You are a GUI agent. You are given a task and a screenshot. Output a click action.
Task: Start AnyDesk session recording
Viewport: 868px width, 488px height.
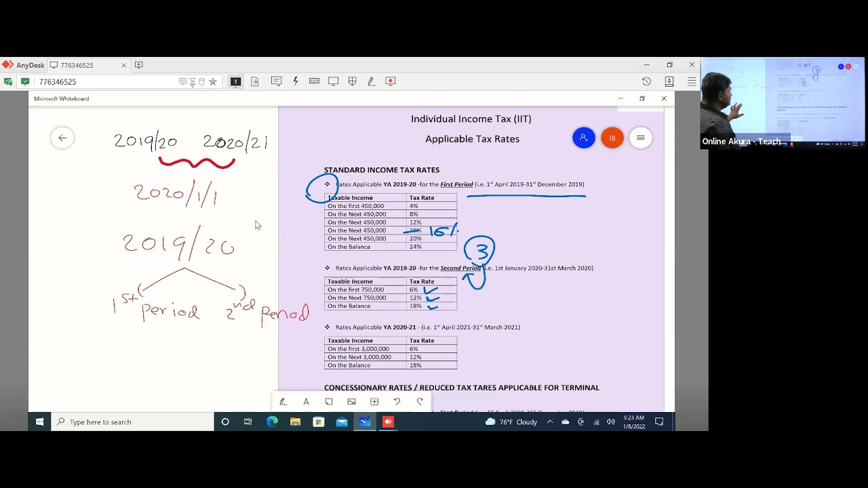pos(390,81)
